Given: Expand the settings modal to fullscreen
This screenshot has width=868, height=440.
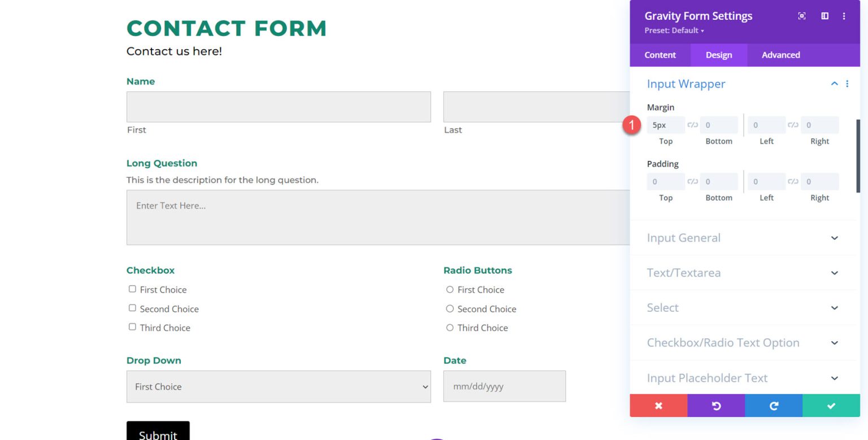Looking at the screenshot, I should point(802,16).
